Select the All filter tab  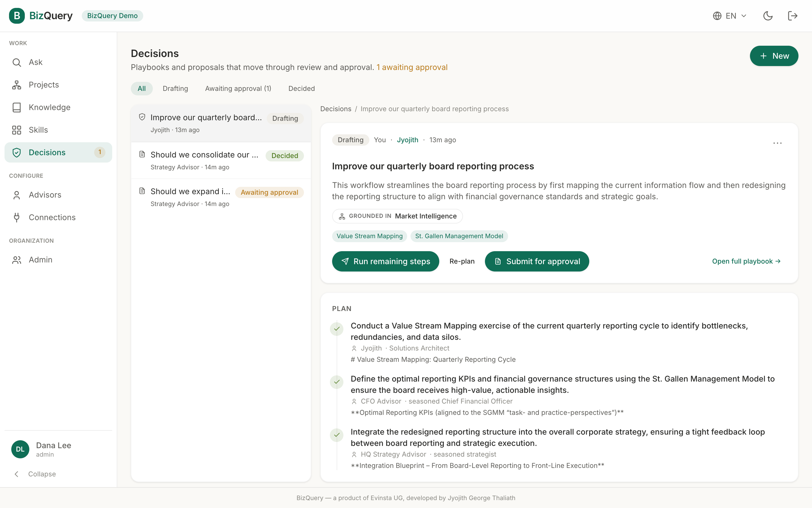[x=142, y=88]
